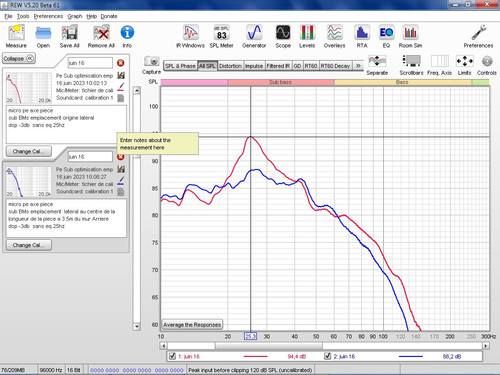The height and width of the screenshot is (375, 500).
Task: Open the Scope tool
Action: [283, 33]
